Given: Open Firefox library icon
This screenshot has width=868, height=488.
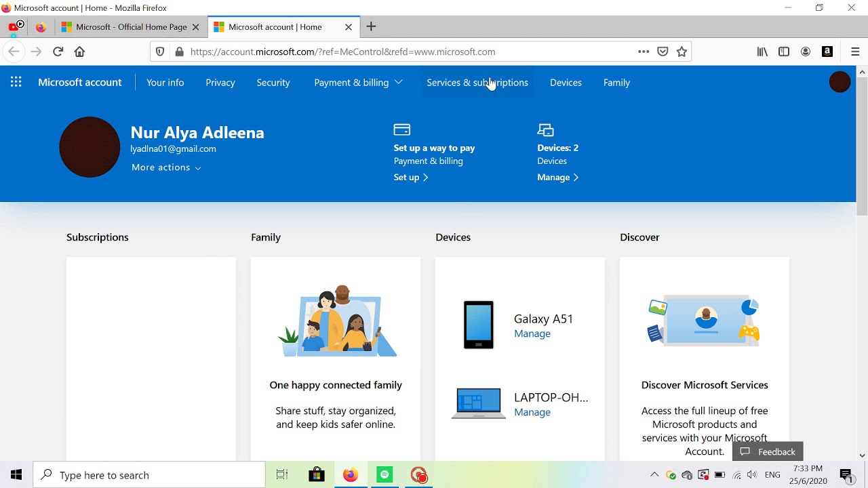Looking at the screenshot, I should pos(762,52).
